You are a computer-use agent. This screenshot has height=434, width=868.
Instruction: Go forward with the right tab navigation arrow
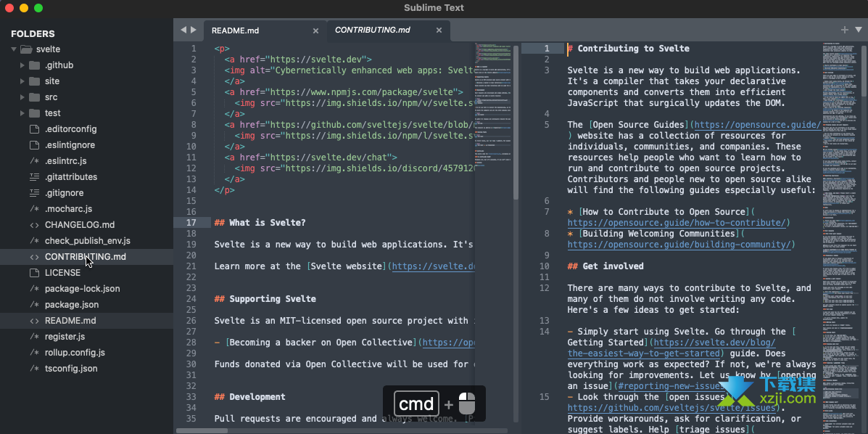(x=193, y=30)
